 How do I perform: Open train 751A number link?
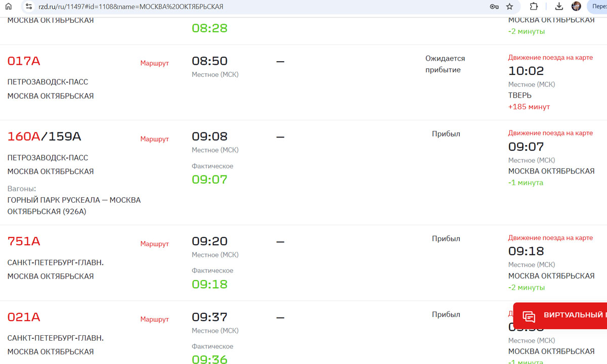pyautogui.click(x=24, y=242)
